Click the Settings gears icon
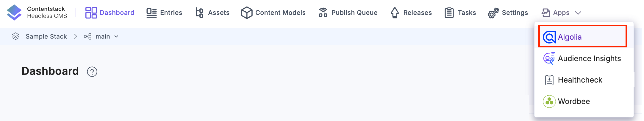Screen dimensions: 644x121 click(493, 13)
